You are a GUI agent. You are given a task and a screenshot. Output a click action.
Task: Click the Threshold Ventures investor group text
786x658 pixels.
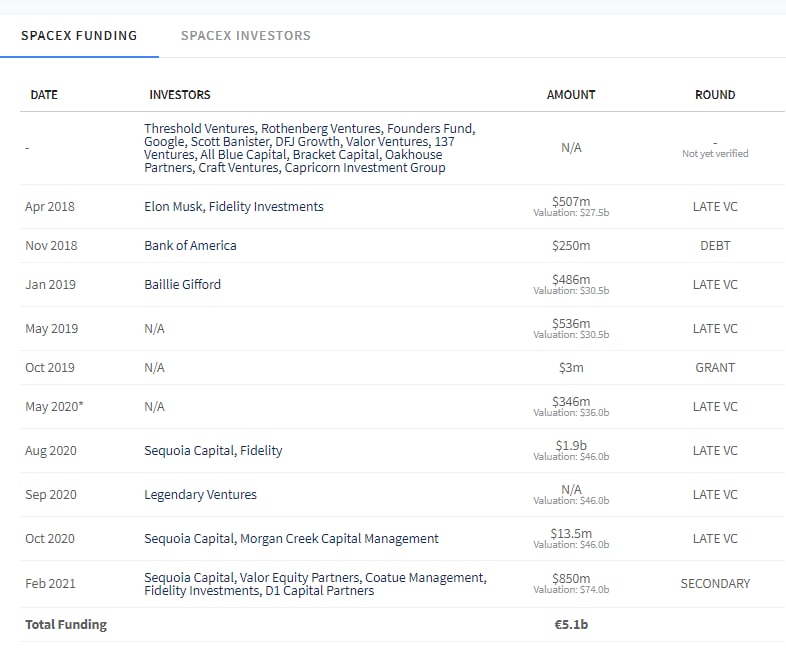coord(308,148)
